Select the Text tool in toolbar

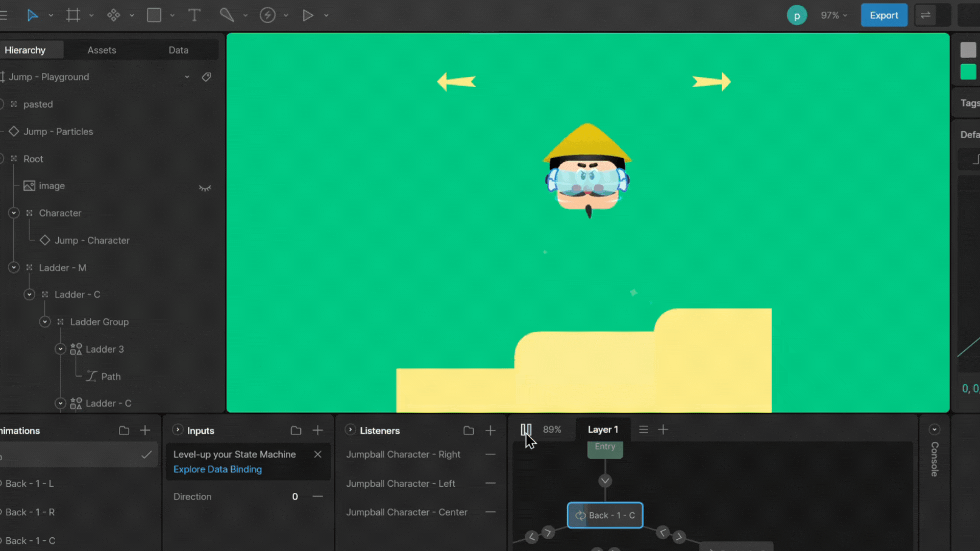pos(194,15)
